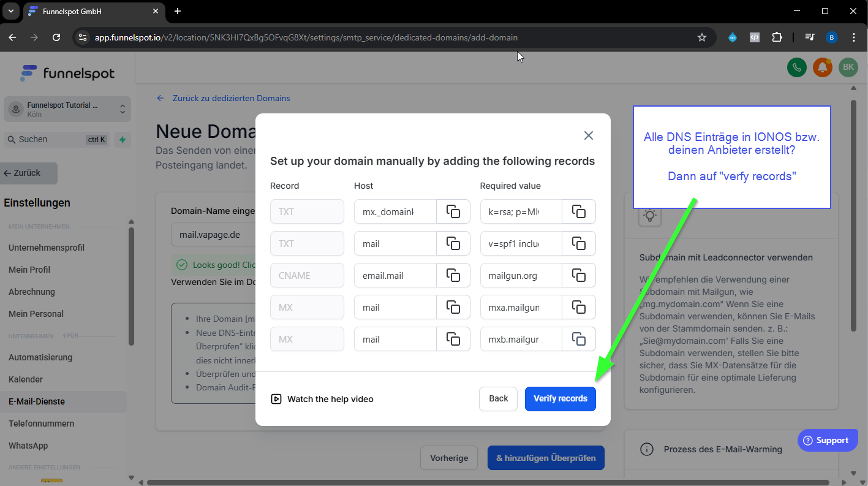This screenshot has height=486, width=868.
Task: Open Kalender settings
Action: [26, 379]
